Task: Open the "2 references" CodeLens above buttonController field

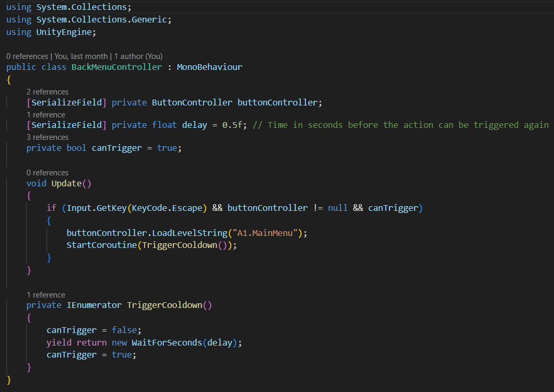Action: tap(48, 92)
